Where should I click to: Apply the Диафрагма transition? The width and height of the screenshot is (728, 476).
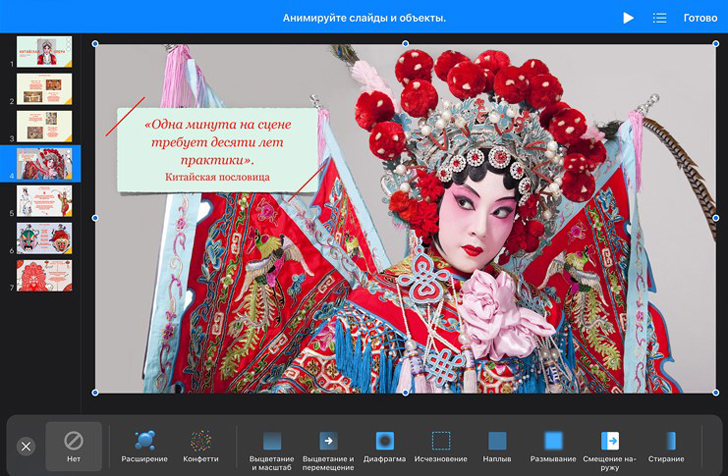click(384, 447)
